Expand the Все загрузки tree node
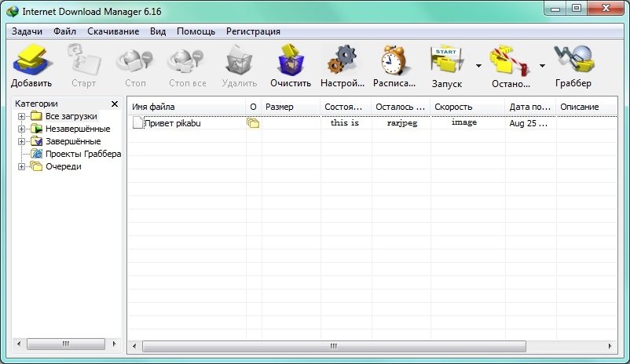The image size is (630, 364). click(21, 116)
